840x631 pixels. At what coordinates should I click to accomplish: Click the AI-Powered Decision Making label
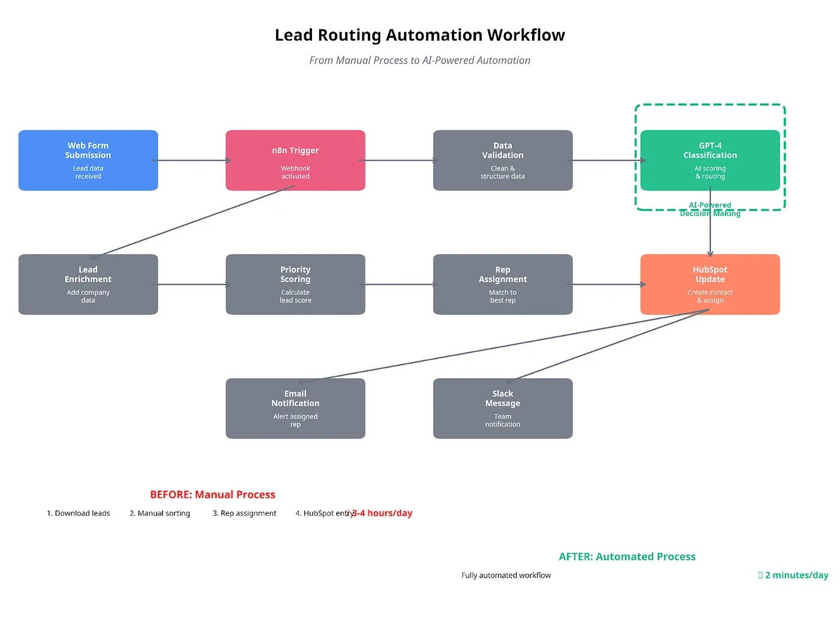710,210
